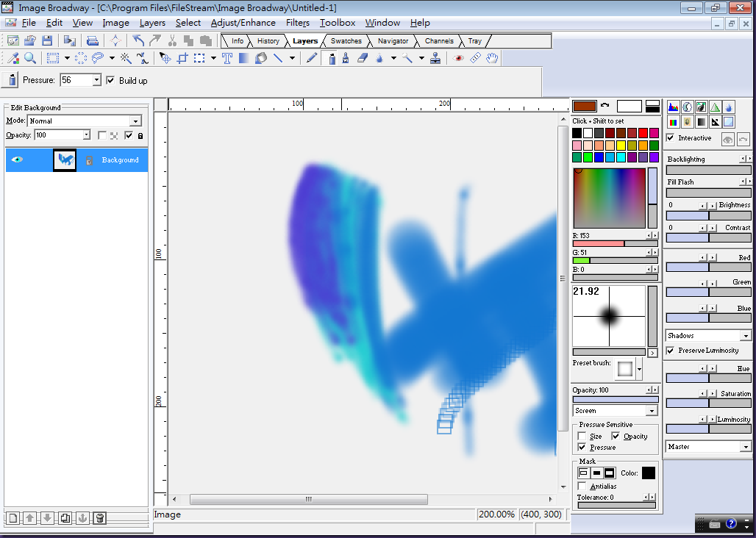Open the layer Mode dropdown showing Normal
Image resolution: width=756 pixels, height=538 pixels.
point(136,121)
